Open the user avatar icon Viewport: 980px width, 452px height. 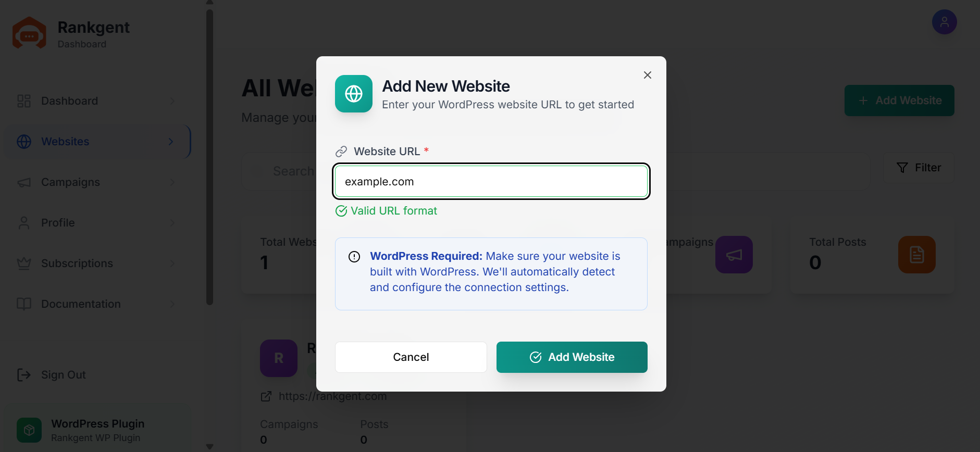(944, 22)
